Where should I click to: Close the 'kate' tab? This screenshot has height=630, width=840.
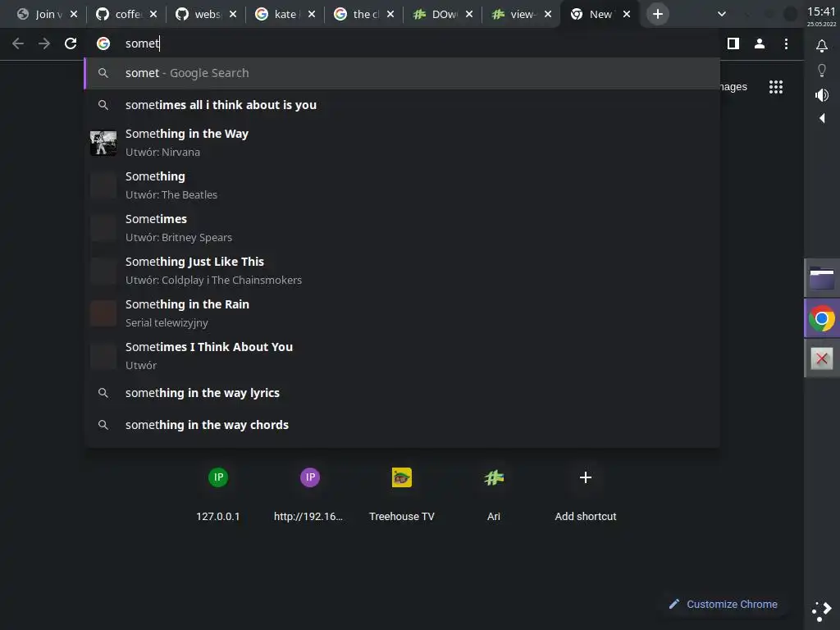[311, 15]
